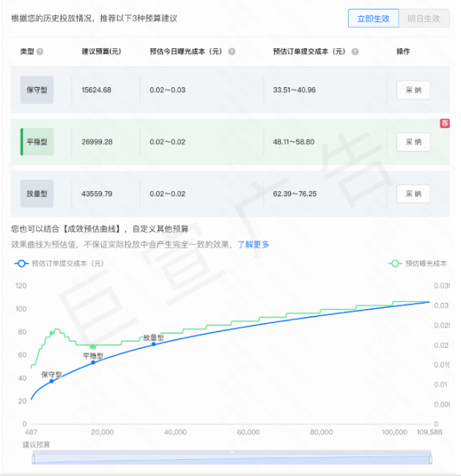
Task: Click order cost range 48.11~58.80
Action: point(294,142)
